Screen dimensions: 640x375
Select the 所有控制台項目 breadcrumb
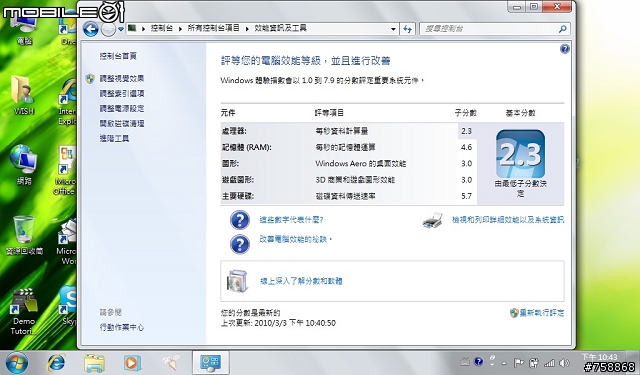[213, 28]
